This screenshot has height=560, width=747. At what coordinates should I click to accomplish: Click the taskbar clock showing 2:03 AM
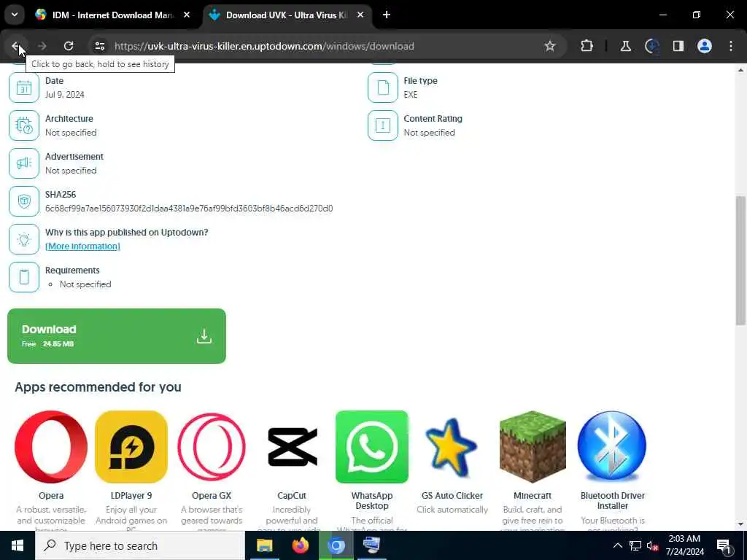coord(684,545)
